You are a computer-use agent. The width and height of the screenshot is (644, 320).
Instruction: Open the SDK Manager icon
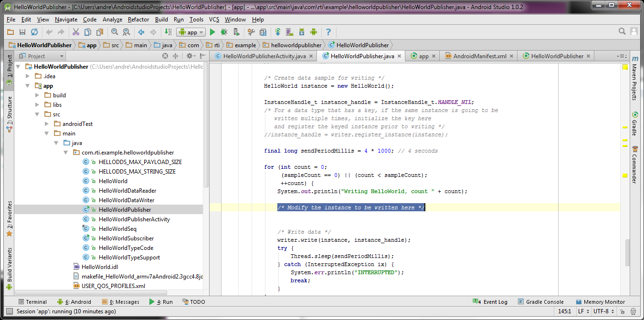[x=302, y=32]
